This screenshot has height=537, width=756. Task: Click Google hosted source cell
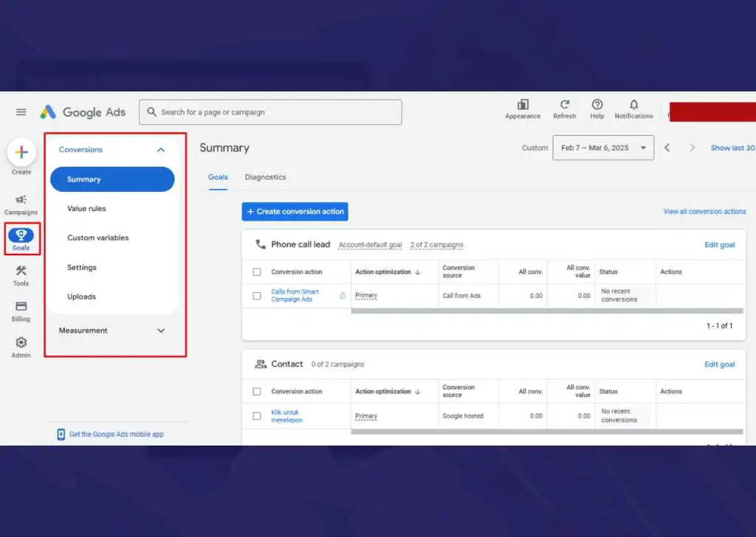pyautogui.click(x=463, y=415)
